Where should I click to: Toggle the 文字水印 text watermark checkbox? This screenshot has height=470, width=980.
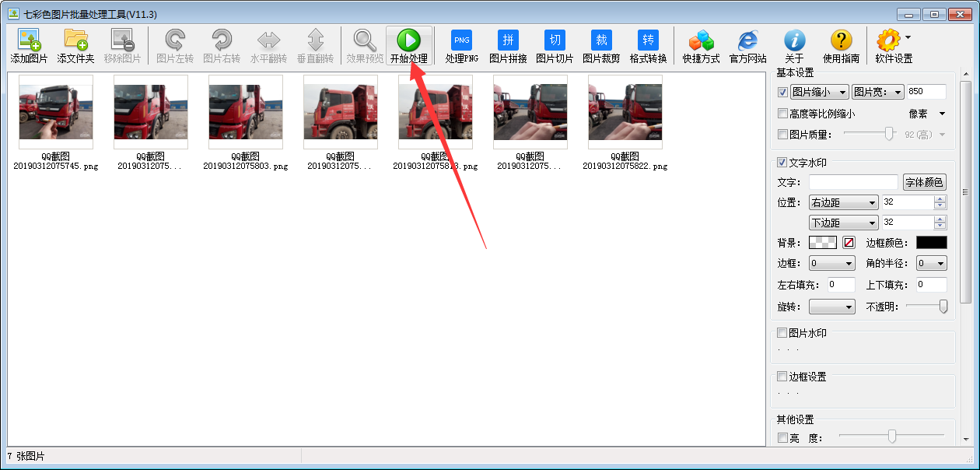pyautogui.click(x=782, y=163)
